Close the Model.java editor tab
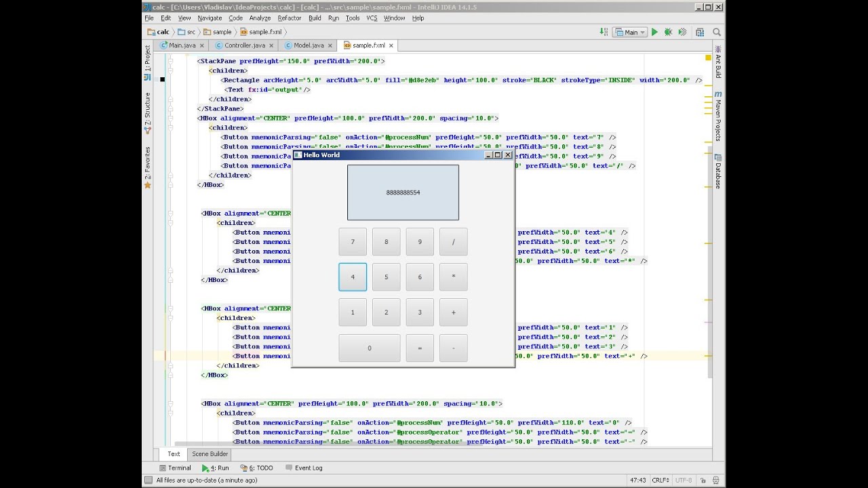The image size is (868, 488). click(330, 45)
